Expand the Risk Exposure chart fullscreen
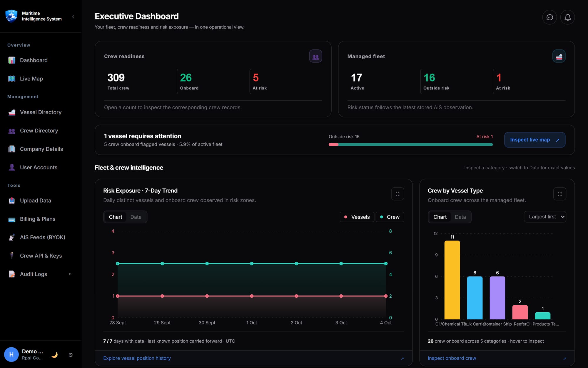The image size is (588, 368). click(397, 194)
